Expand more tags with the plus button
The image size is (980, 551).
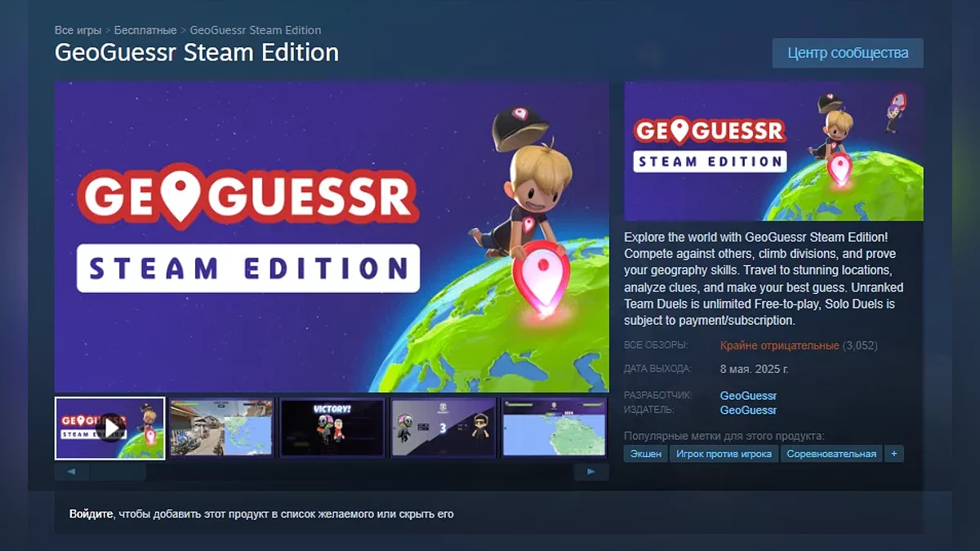pos(893,454)
